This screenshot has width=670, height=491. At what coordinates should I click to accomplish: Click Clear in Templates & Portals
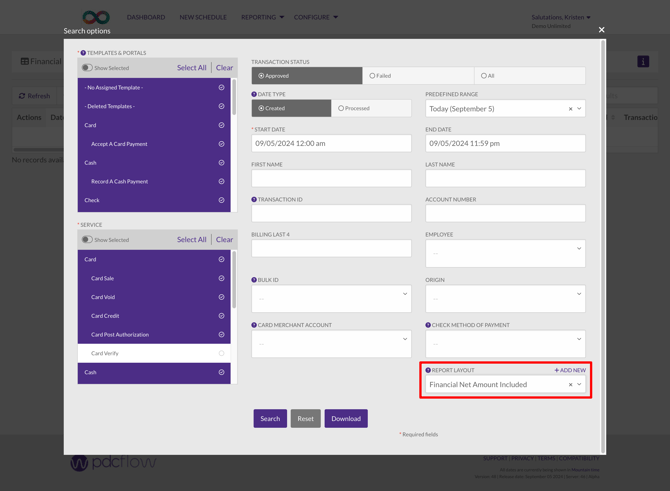[x=224, y=68]
